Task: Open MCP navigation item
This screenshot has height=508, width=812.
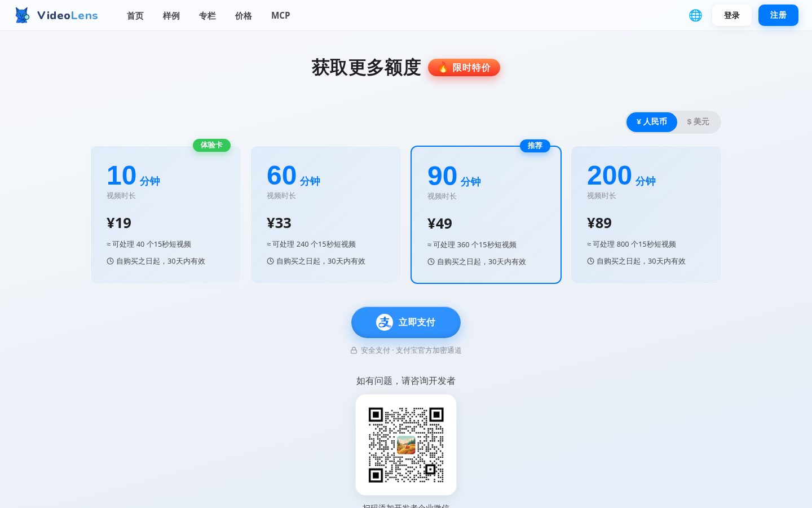Action: (281, 16)
